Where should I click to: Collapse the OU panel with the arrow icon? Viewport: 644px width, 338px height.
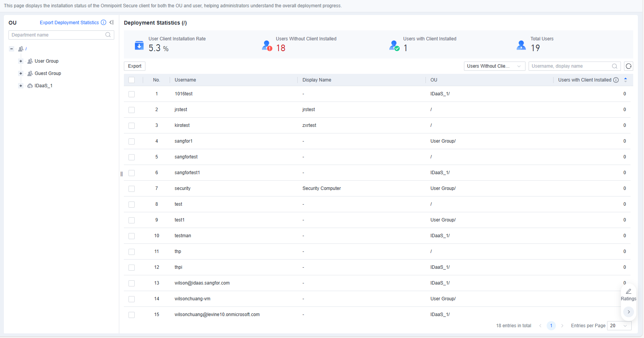click(112, 22)
